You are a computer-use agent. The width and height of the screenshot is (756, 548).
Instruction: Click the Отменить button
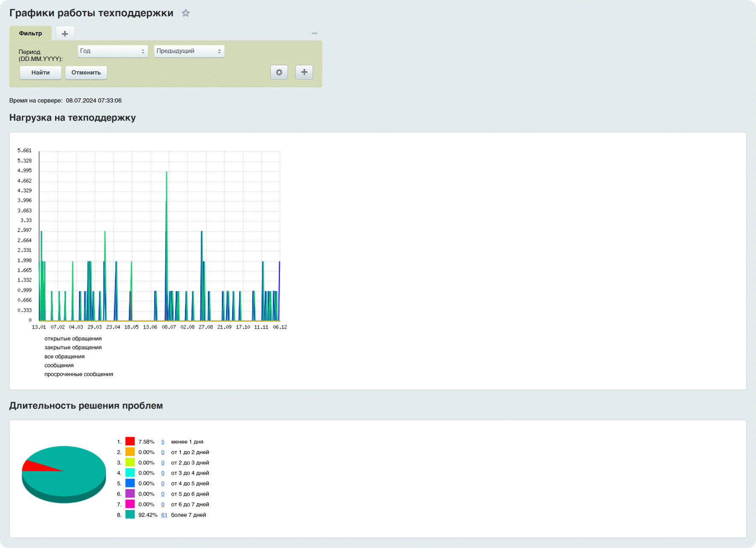86,73
